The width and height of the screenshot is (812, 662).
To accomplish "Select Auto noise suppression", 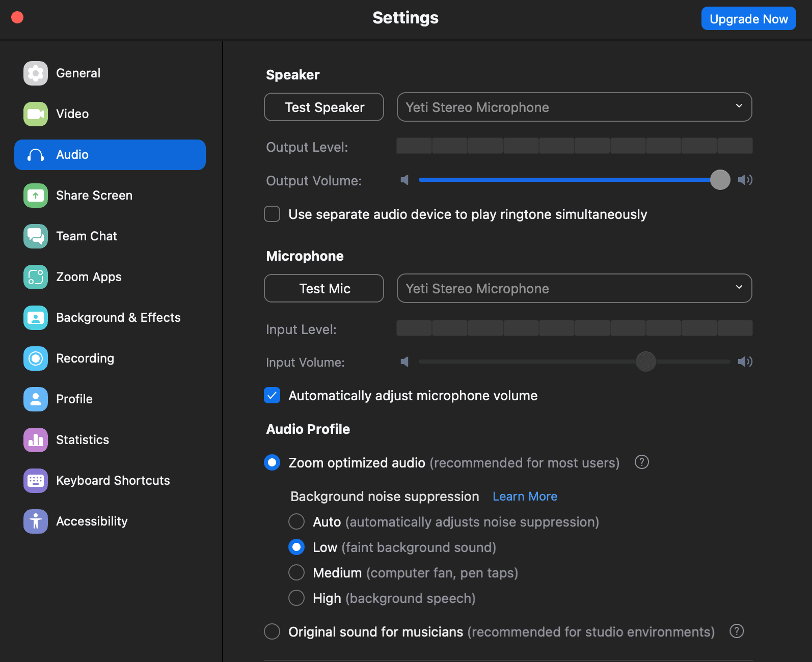I will 296,521.
